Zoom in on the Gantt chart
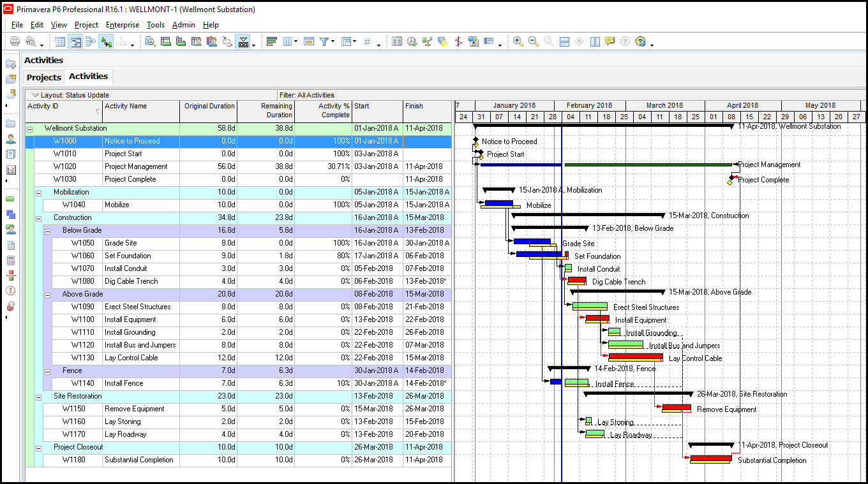Image resolution: width=868 pixels, height=484 pixels. [518, 41]
